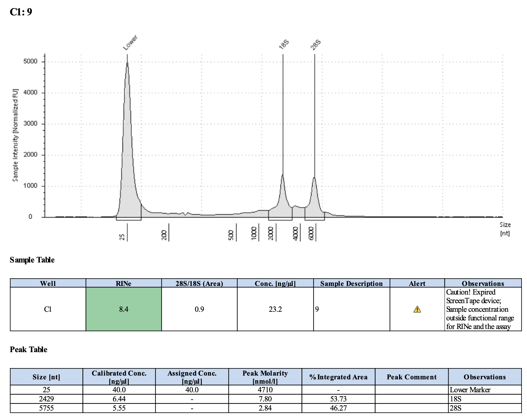Screen dimensions: 527x420
Task: Select the 5755 size row cell
Action: pyautogui.click(x=46, y=408)
